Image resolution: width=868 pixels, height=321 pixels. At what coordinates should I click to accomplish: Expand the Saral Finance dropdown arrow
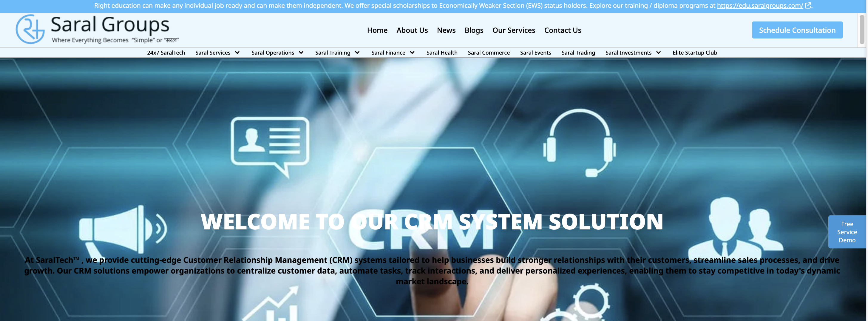click(x=412, y=53)
